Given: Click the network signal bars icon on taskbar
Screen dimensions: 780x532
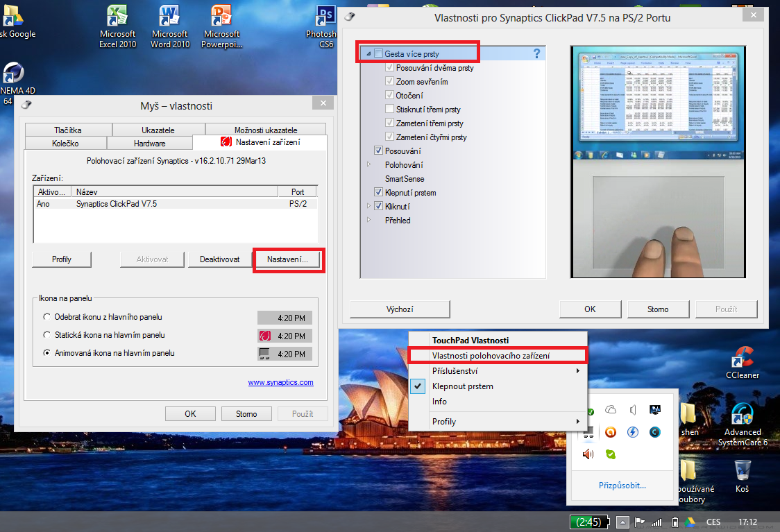Looking at the screenshot, I should (x=657, y=522).
